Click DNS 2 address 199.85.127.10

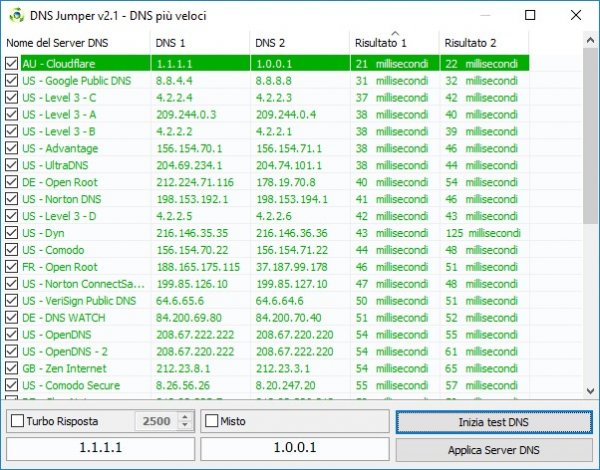[x=292, y=284]
